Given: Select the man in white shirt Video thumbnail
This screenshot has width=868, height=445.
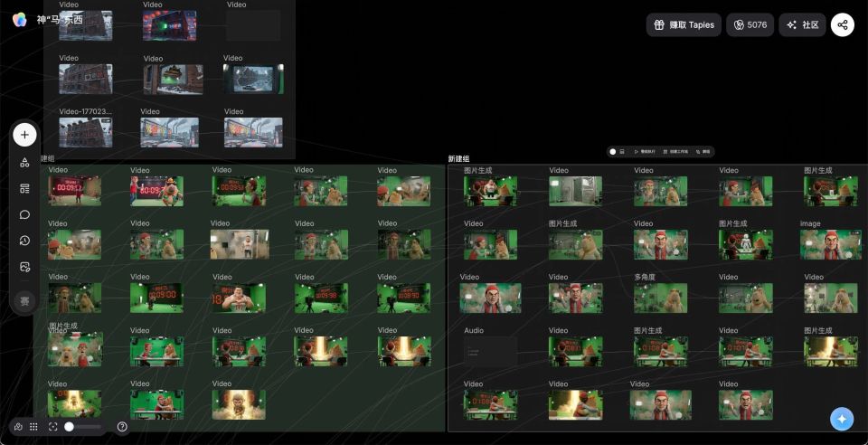Looking at the screenshot, I should (x=239, y=244).
